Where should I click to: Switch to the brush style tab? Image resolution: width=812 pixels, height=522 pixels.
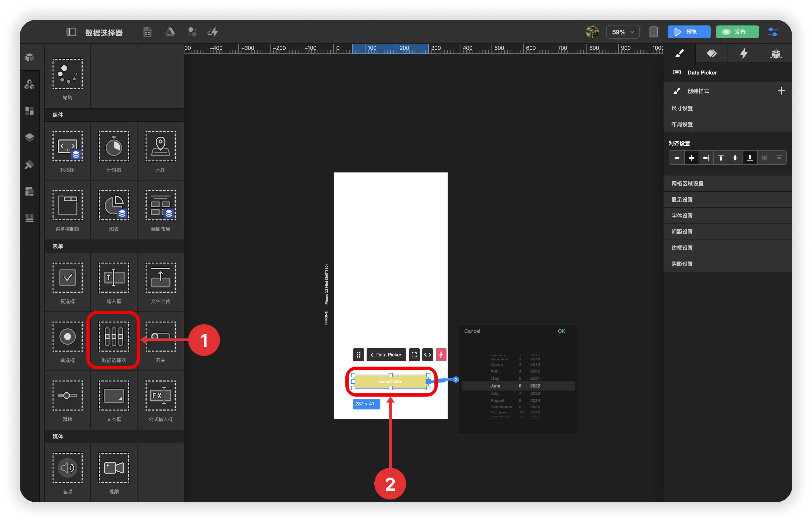pyautogui.click(x=679, y=54)
